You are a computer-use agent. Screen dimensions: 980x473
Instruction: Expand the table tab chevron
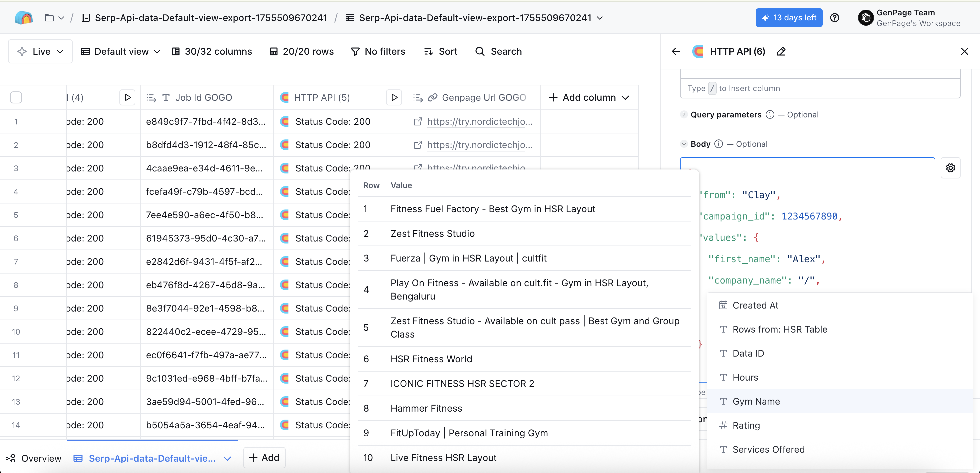click(x=227, y=458)
